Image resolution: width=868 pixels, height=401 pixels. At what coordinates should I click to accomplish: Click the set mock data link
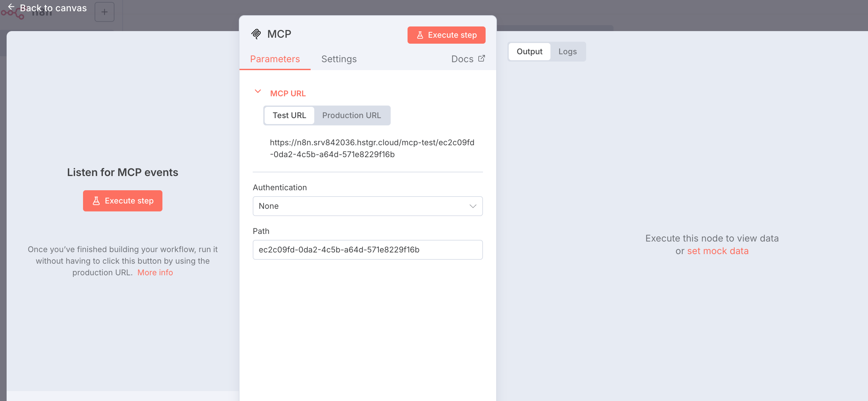point(718,251)
